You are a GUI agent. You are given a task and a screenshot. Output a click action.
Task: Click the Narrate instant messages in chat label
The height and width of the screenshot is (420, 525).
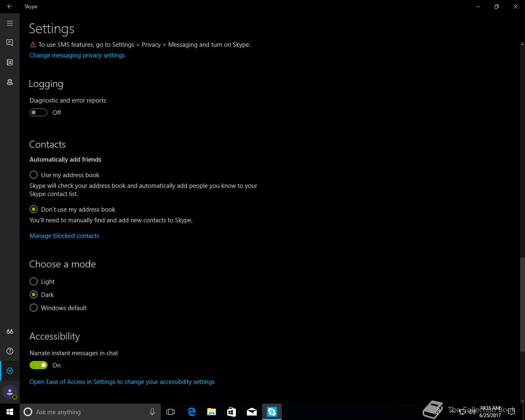(x=74, y=353)
